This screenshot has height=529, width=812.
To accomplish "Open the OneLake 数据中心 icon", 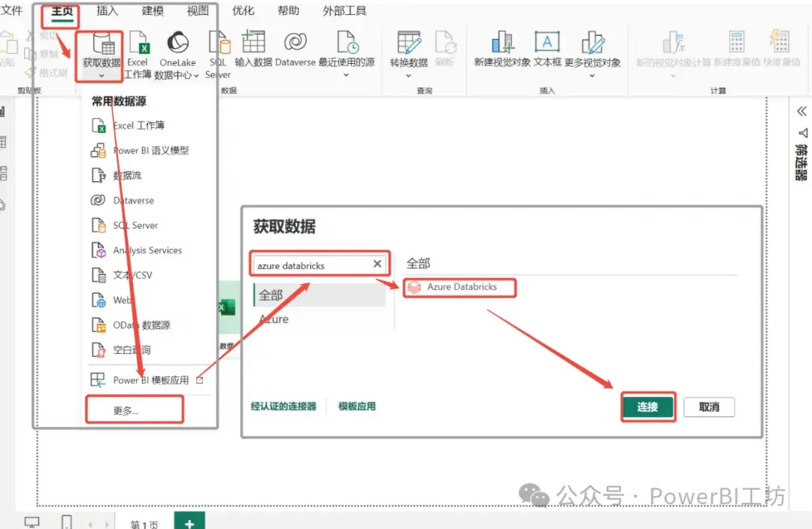I will click(x=177, y=50).
